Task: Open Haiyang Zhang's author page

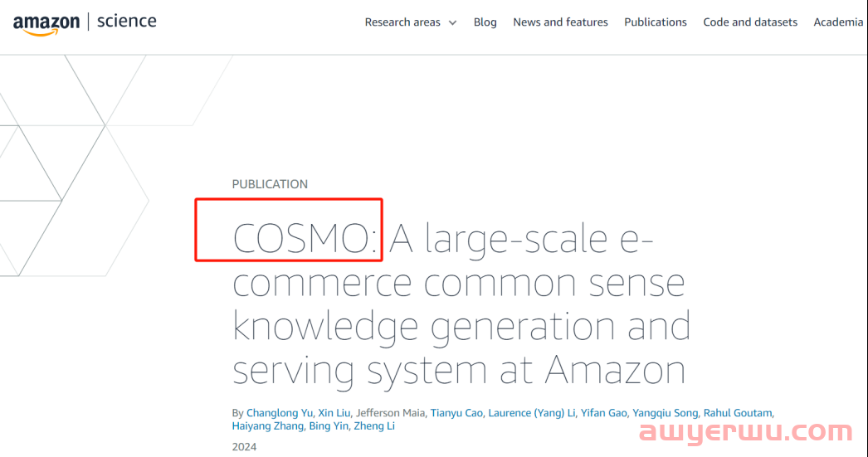Action: click(268, 426)
